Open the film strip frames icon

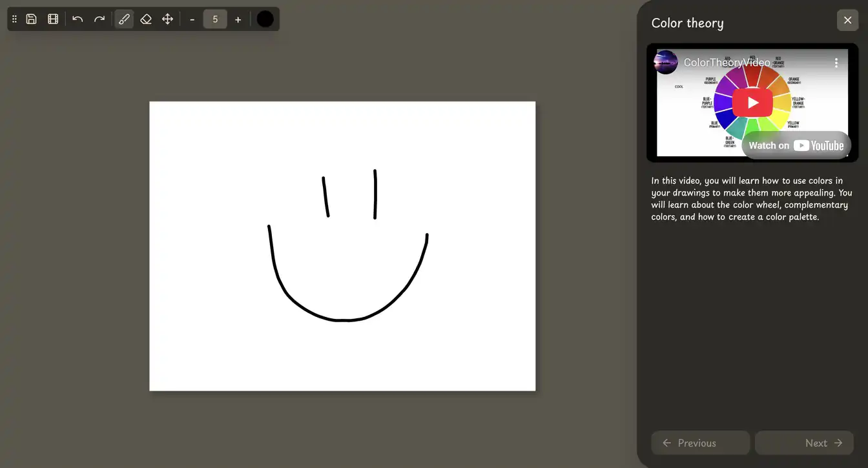[x=52, y=19]
